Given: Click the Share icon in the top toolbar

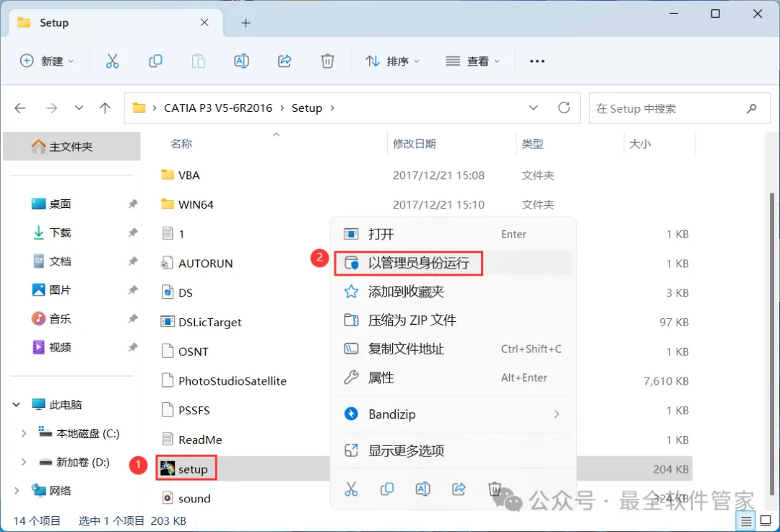Looking at the screenshot, I should [x=285, y=61].
